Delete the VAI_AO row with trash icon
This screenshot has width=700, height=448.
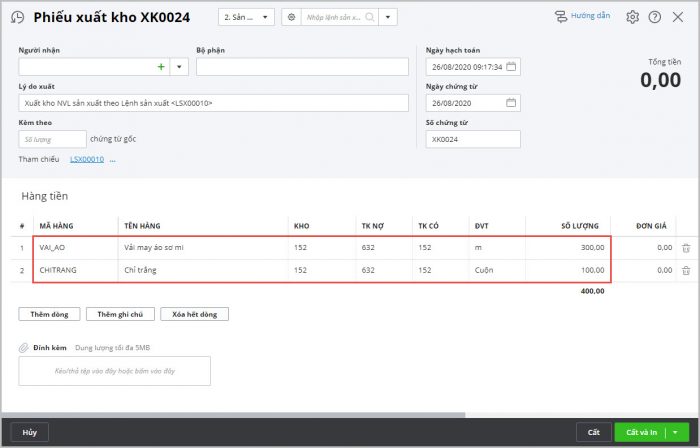pos(685,247)
